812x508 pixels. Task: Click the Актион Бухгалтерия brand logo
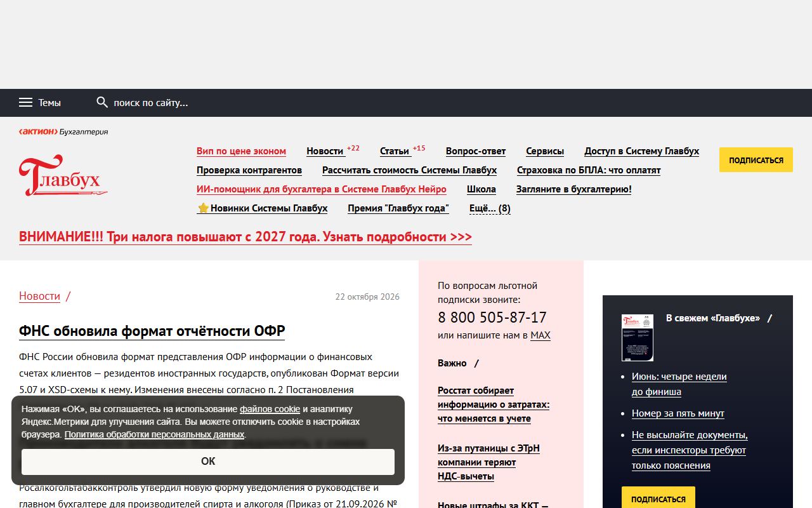(x=63, y=131)
